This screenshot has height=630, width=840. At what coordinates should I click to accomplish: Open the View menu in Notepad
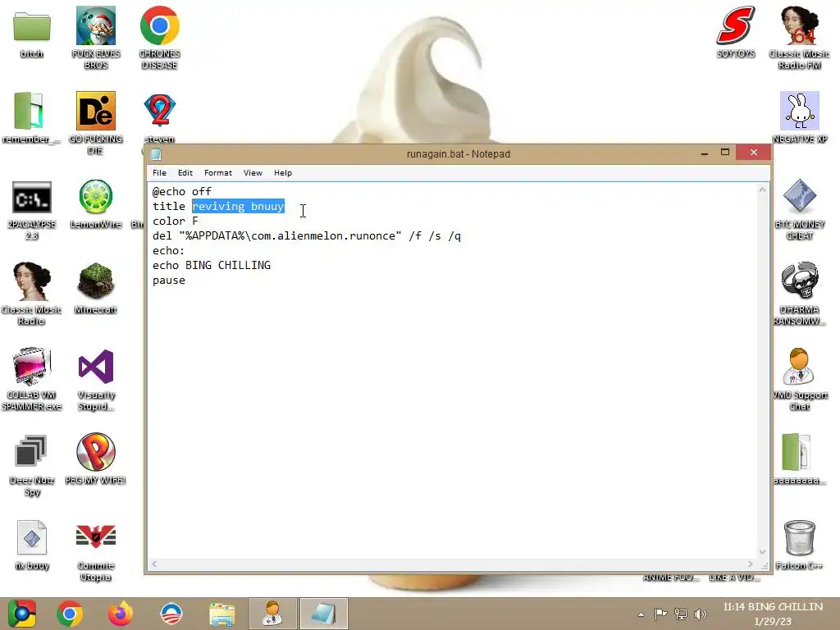point(253,172)
